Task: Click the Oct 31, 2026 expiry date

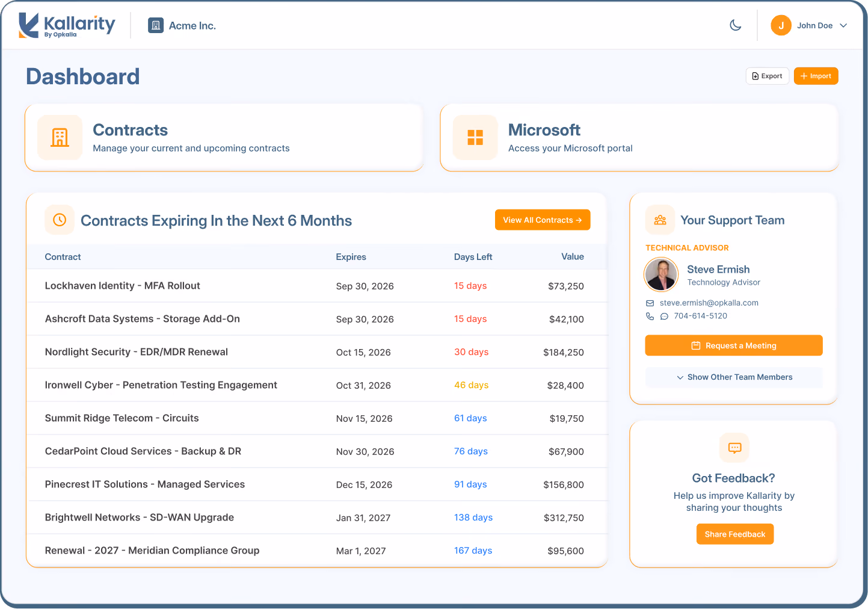Action: click(x=363, y=386)
